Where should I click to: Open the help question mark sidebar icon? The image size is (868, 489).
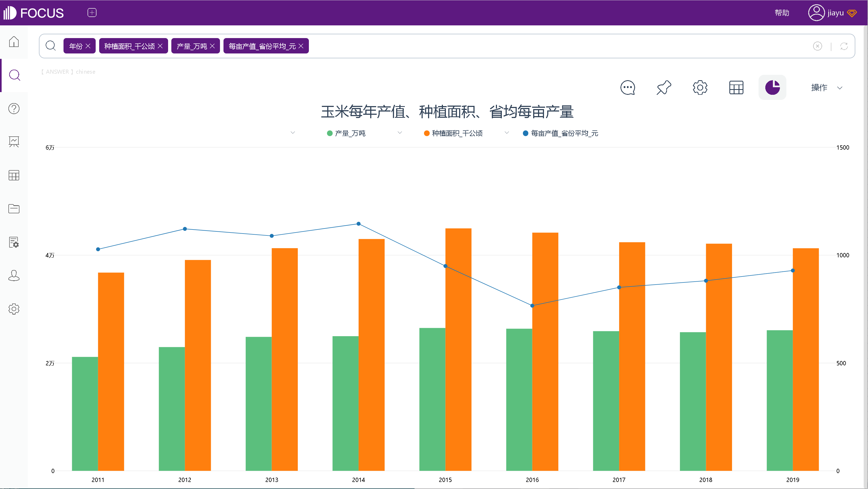[x=14, y=109]
